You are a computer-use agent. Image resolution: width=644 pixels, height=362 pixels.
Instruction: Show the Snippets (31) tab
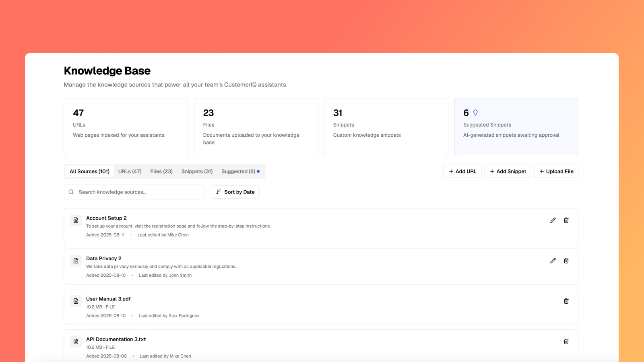(197, 171)
